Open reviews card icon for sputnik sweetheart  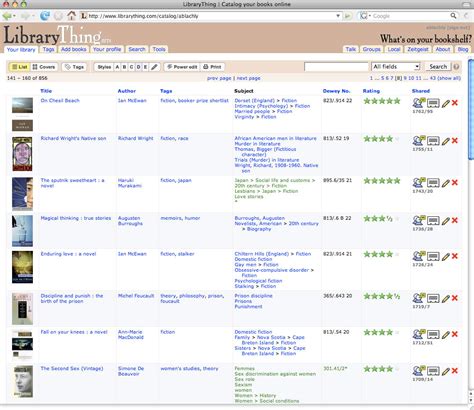pos(433,183)
